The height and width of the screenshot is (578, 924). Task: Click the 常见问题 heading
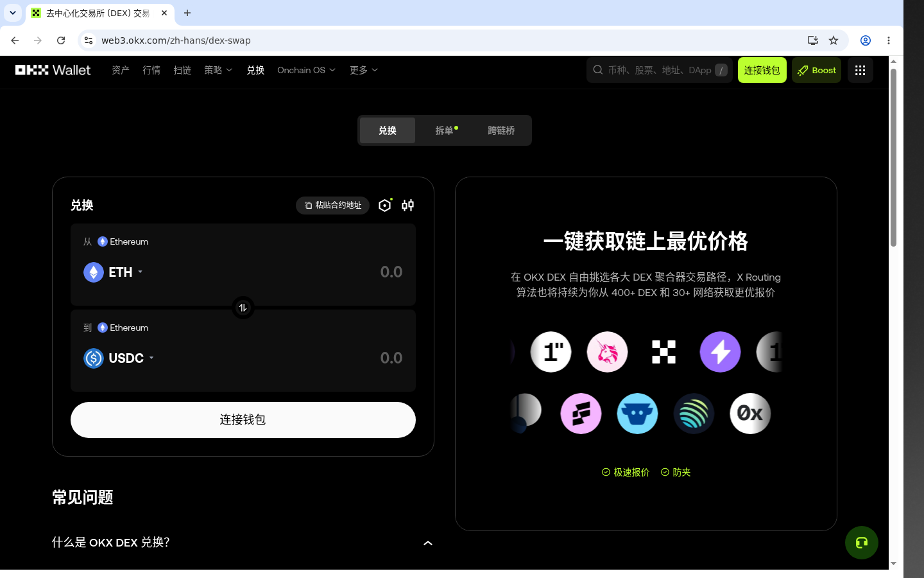coord(83,498)
